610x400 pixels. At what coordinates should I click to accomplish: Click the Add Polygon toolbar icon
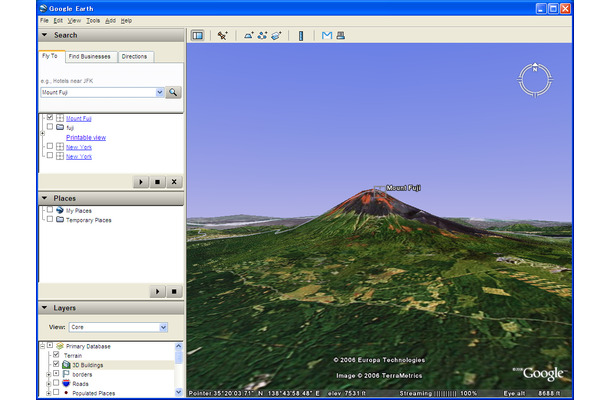[x=249, y=35]
